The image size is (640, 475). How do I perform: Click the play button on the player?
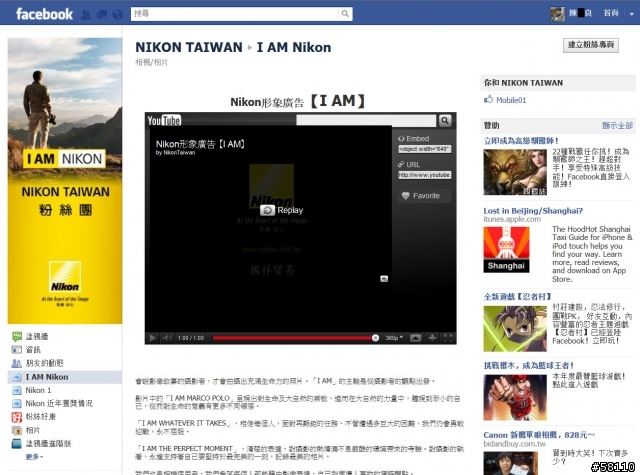pyautogui.click(x=152, y=338)
